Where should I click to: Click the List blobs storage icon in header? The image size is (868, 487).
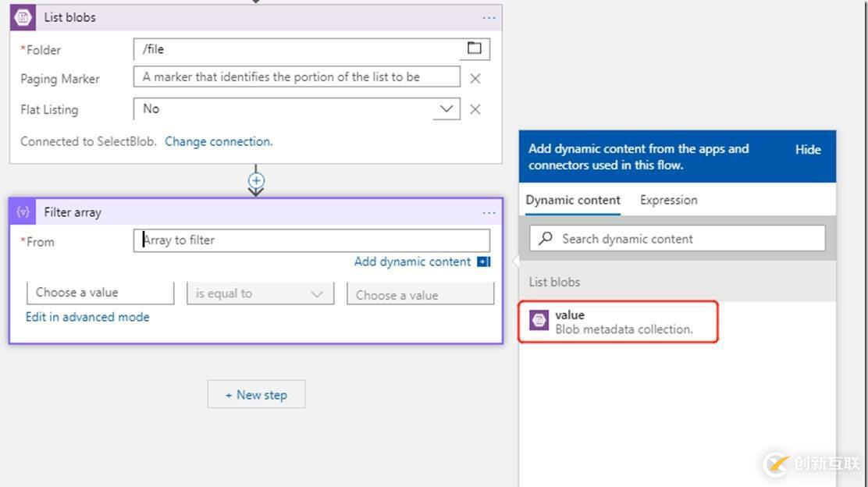[x=23, y=17]
